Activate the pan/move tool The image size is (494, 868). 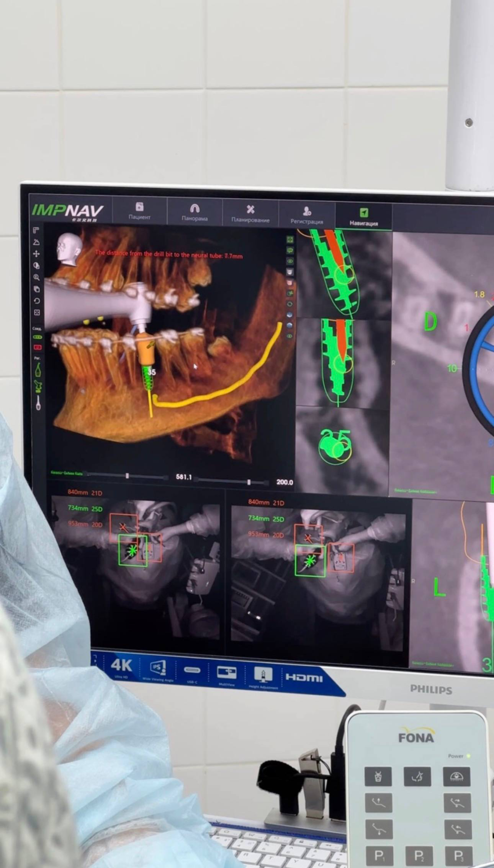coord(36,254)
